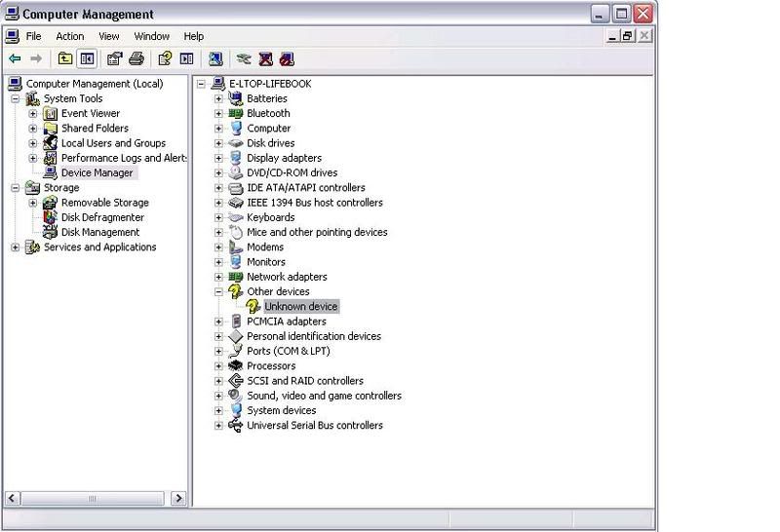780x532 pixels.
Task: Click the Print toolbar icon
Action: pyautogui.click(x=136, y=58)
